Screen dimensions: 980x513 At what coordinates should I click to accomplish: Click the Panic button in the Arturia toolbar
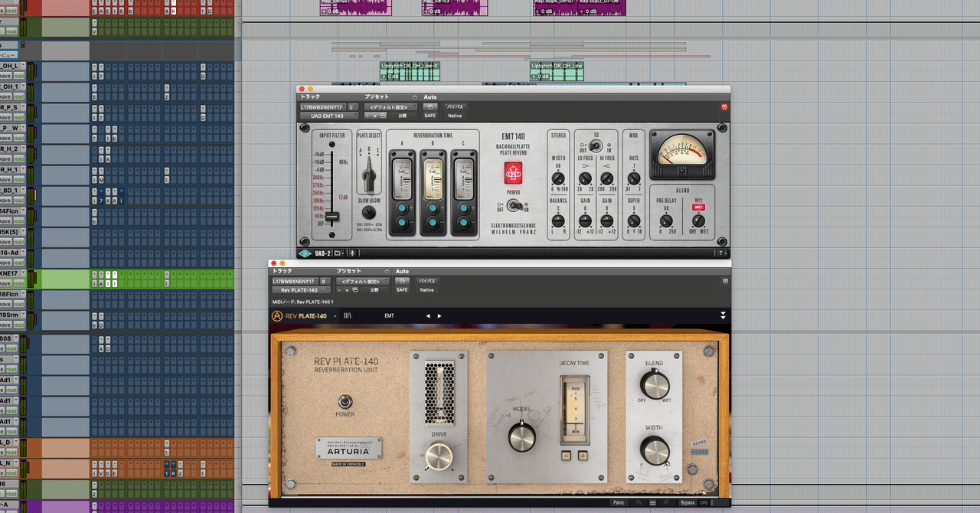(619, 502)
